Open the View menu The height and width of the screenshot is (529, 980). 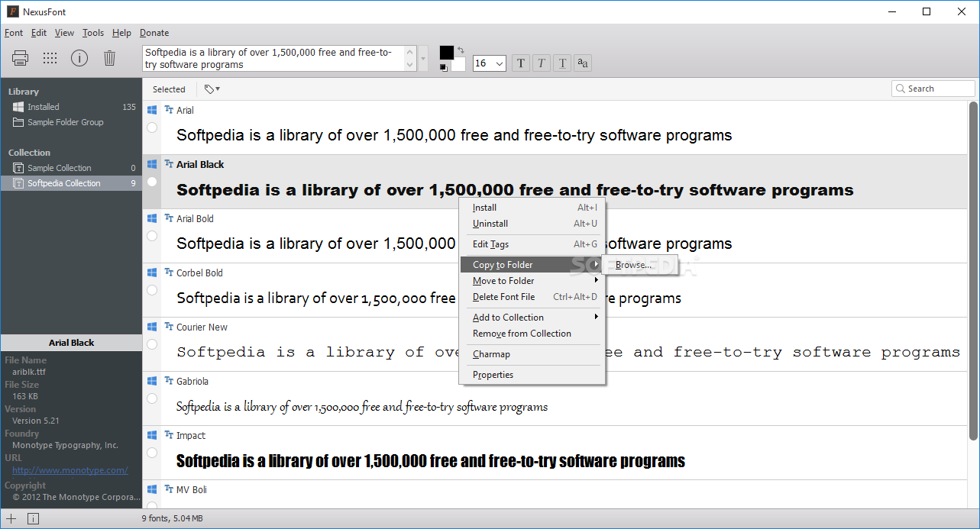(64, 33)
